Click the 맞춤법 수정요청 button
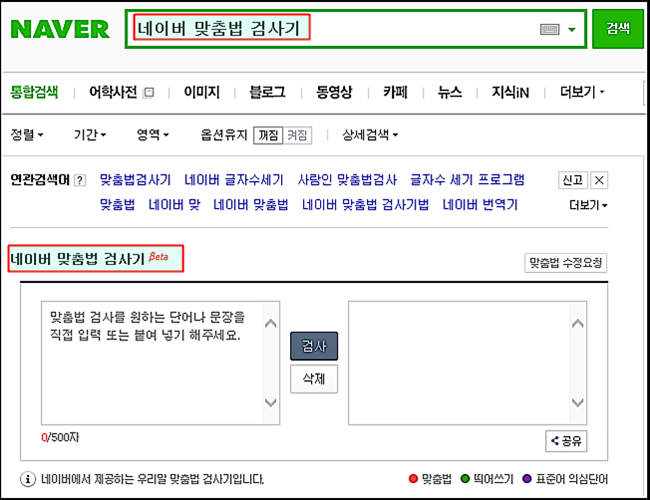The image size is (650, 500). coord(565,263)
